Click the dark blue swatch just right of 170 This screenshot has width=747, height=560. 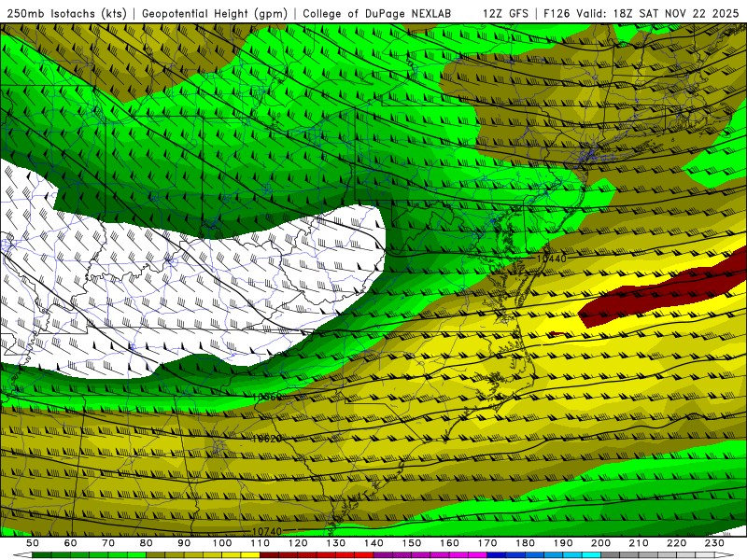(497, 555)
